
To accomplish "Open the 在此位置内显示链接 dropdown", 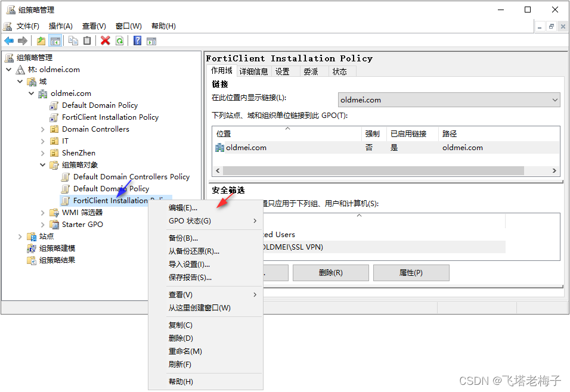I will click(x=448, y=100).
